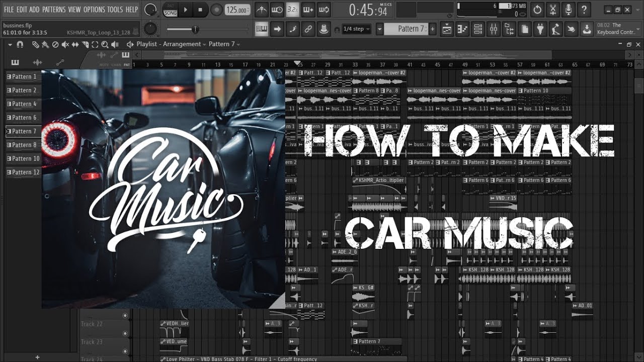Screen dimensions: 644x362
Task: Open the plugin picker plug icon
Action: 540,29
